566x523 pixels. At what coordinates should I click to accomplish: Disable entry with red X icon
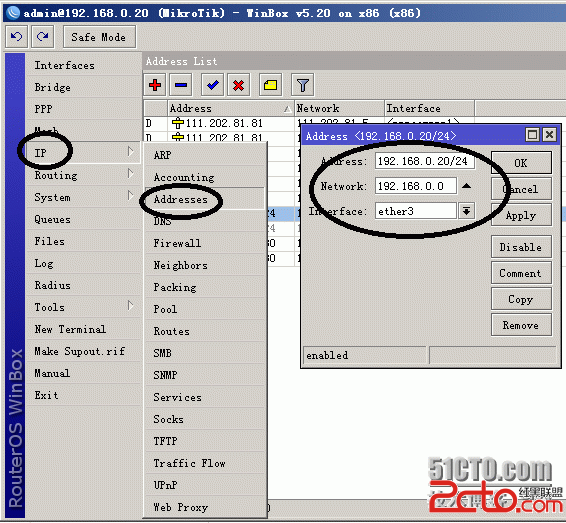tap(238, 85)
